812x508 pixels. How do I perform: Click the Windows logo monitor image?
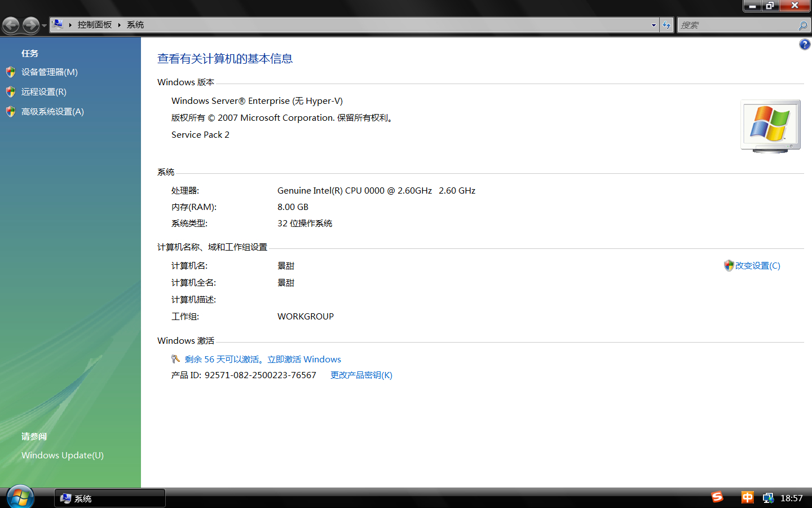(771, 126)
